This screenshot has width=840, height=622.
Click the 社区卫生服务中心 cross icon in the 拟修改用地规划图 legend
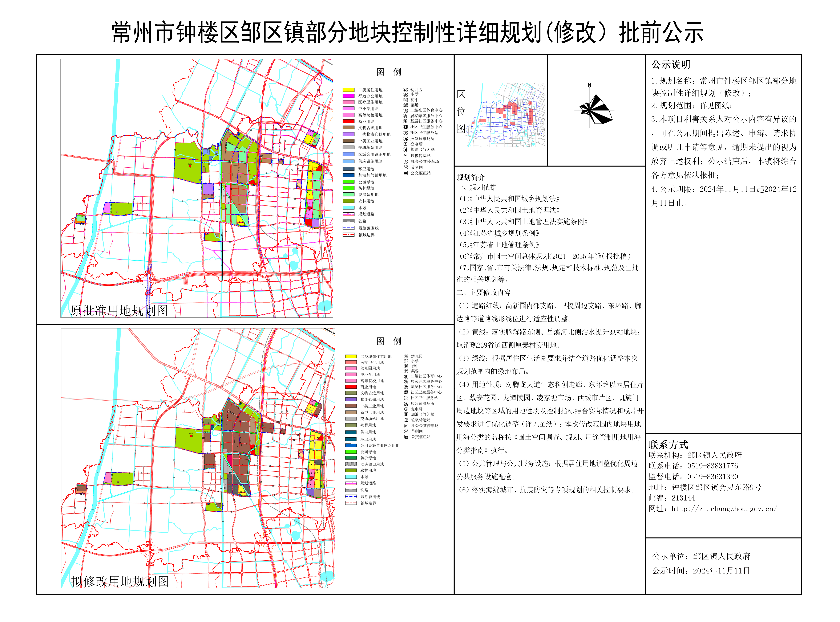click(406, 392)
